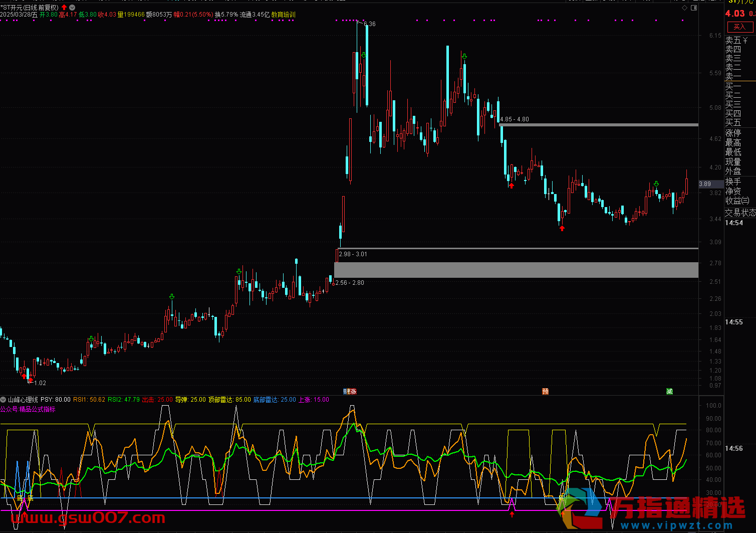756x533 pixels.
Task: Click the 顶部雷达: 85.00 indicator value
Action: [229, 400]
